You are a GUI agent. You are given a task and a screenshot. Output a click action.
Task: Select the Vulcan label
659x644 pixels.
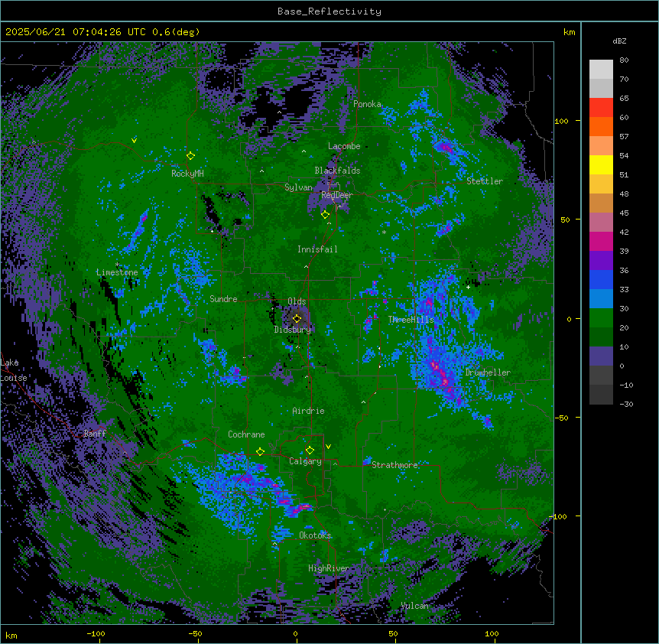coord(414,606)
